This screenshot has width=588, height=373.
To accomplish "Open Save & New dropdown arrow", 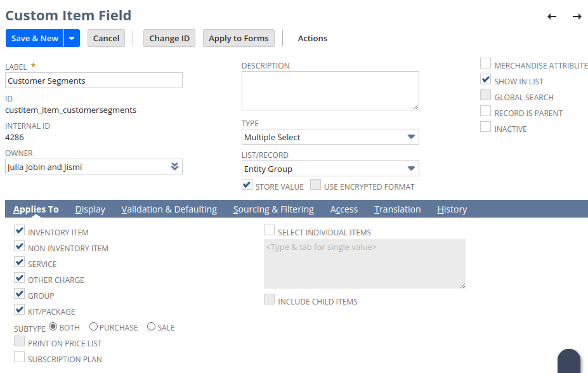I will [x=72, y=38].
